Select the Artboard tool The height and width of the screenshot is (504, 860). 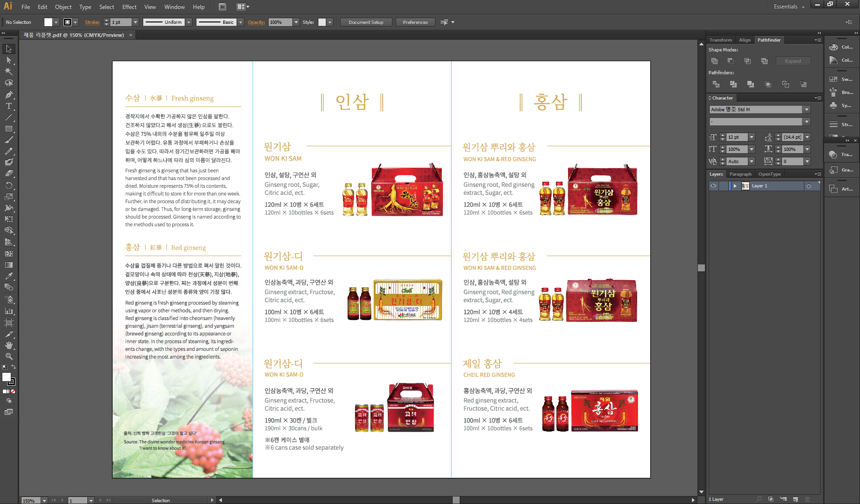coord(9,323)
